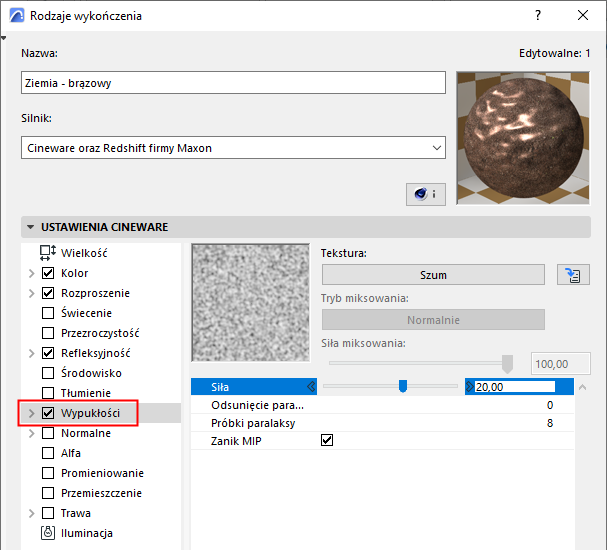
Task: Uncheck the Refleksyjność channel
Action: coord(48,353)
